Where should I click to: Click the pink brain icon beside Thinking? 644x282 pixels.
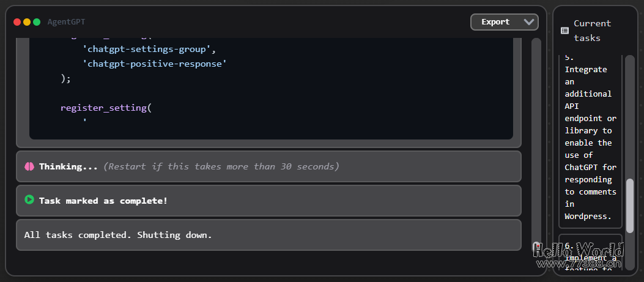[29, 166]
